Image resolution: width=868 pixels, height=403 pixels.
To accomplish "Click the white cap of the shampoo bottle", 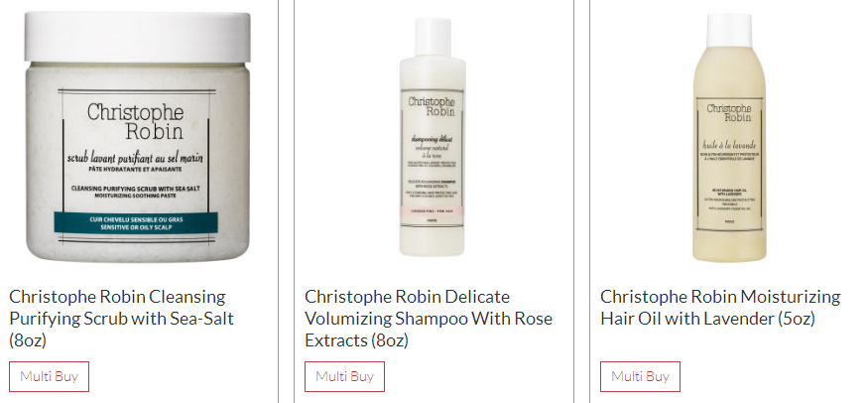I will [433, 36].
